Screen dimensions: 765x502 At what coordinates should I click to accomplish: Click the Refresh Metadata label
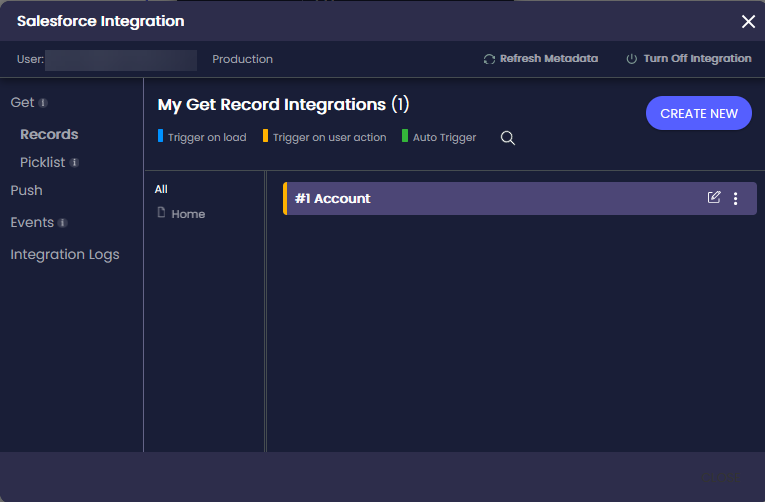(x=548, y=59)
